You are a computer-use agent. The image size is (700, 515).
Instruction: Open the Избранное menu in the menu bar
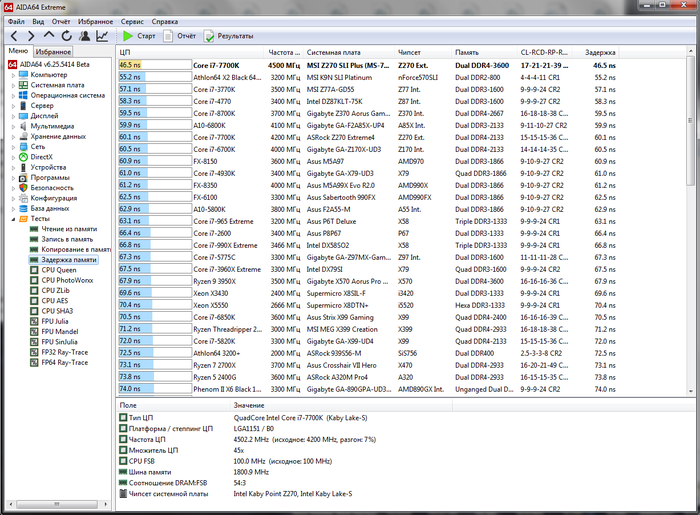(96, 21)
